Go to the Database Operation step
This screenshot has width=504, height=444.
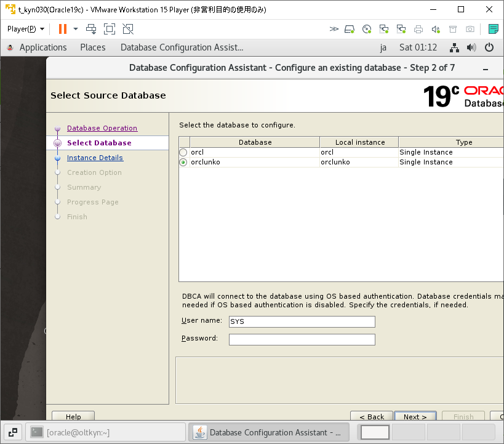click(x=102, y=128)
